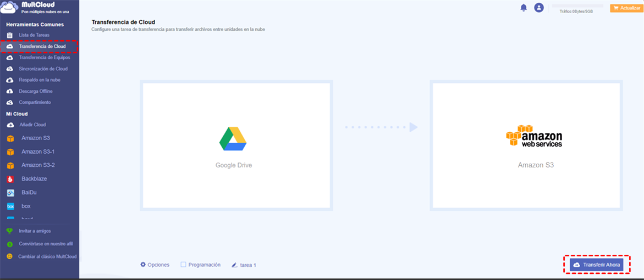Click the Lista de Tareas clipboard icon
This screenshot has width=644, height=280.
coord(10,35)
